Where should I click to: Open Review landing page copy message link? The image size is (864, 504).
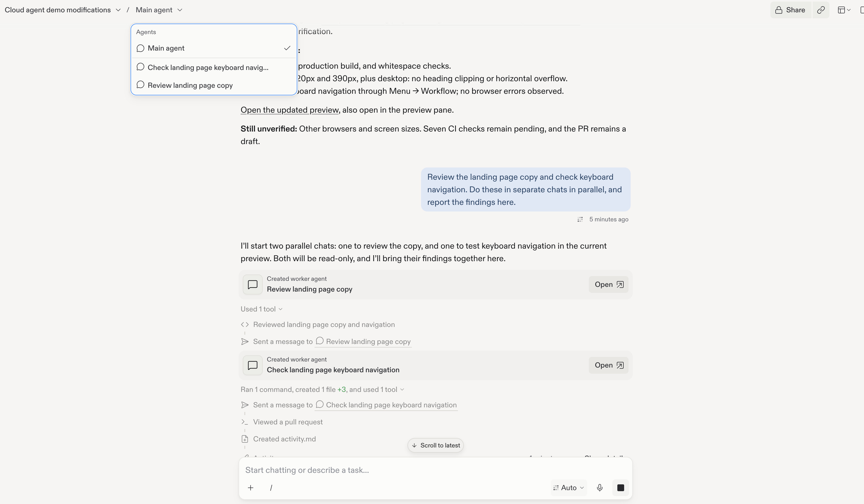click(x=363, y=342)
